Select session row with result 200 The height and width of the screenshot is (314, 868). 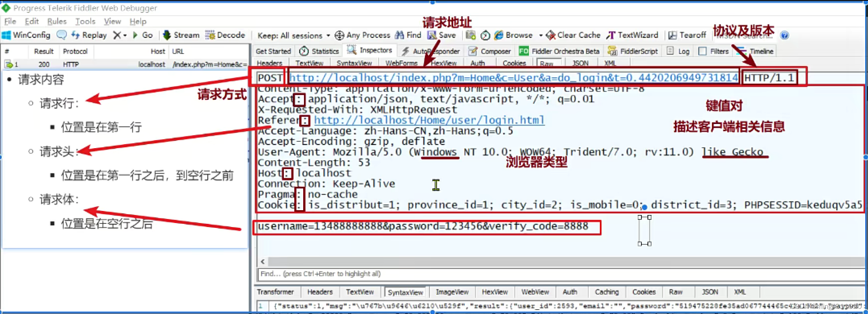tap(125, 64)
